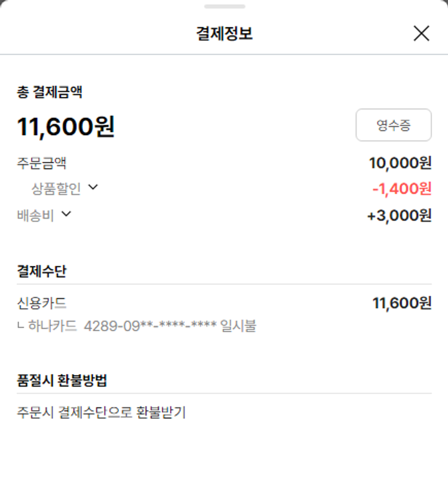Click the 총 결제금액 heading
Screen dimensions: 448x484
tap(50, 92)
